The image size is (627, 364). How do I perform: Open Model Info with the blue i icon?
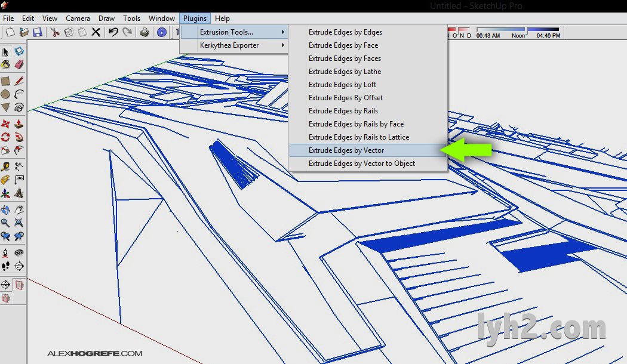162,32
